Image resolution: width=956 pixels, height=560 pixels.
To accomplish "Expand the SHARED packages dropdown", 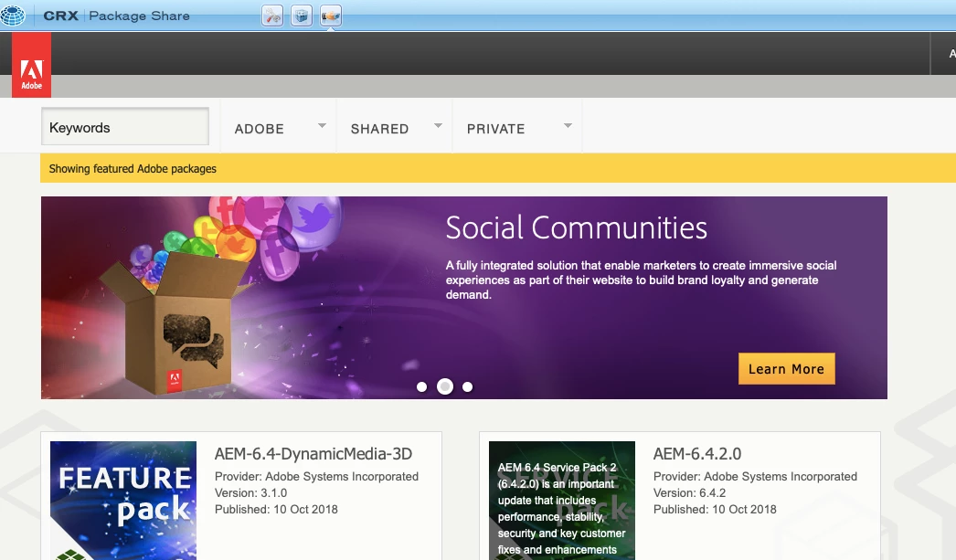I will pyautogui.click(x=395, y=128).
